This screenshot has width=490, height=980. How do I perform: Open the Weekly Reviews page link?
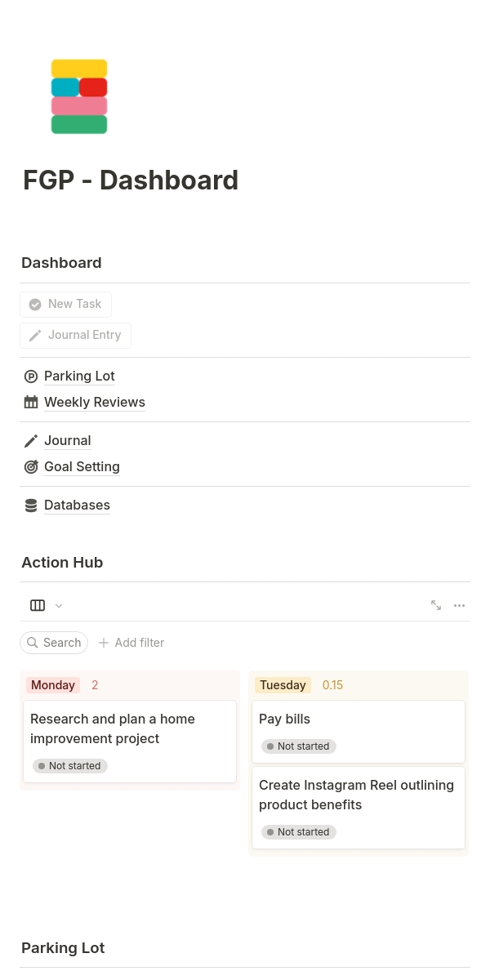pos(95,403)
